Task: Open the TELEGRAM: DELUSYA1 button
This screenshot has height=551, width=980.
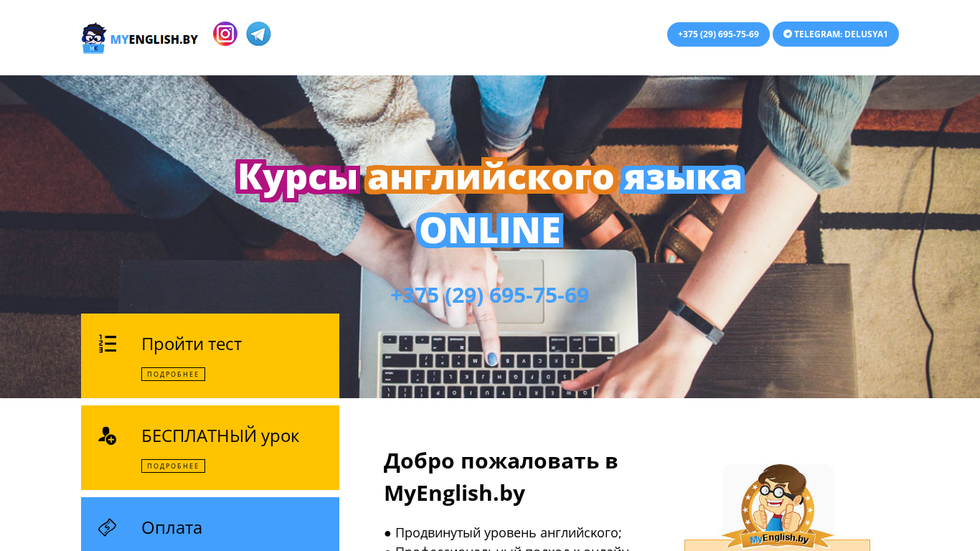Action: (836, 34)
